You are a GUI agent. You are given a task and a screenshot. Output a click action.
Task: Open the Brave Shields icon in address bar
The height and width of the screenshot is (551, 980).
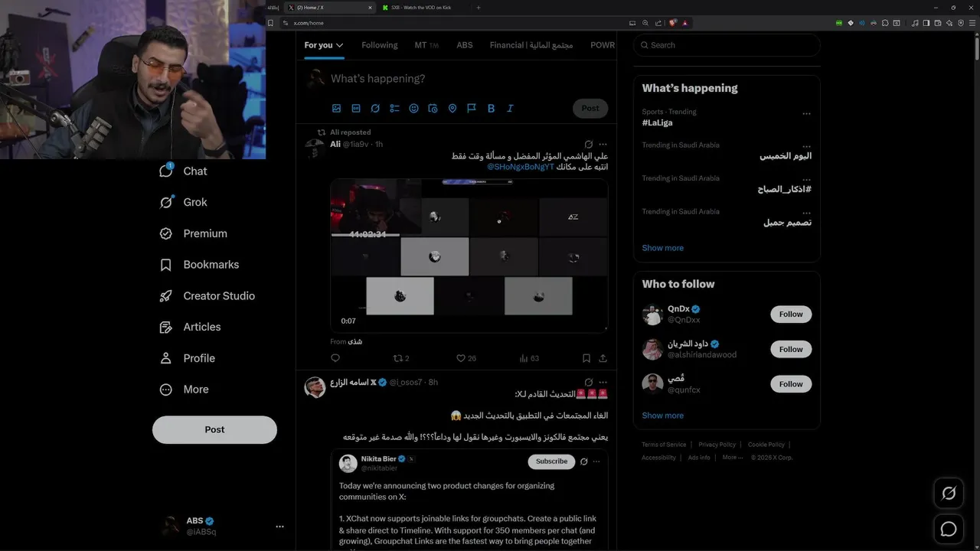coord(672,23)
